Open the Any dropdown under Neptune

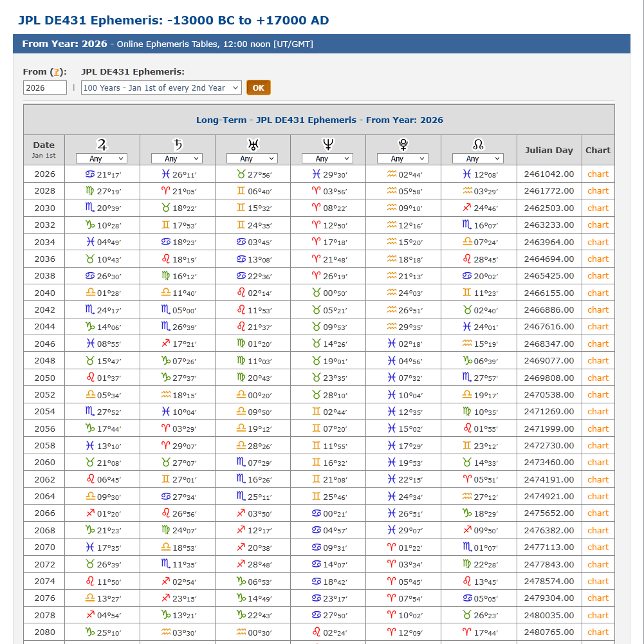point(327,158)
